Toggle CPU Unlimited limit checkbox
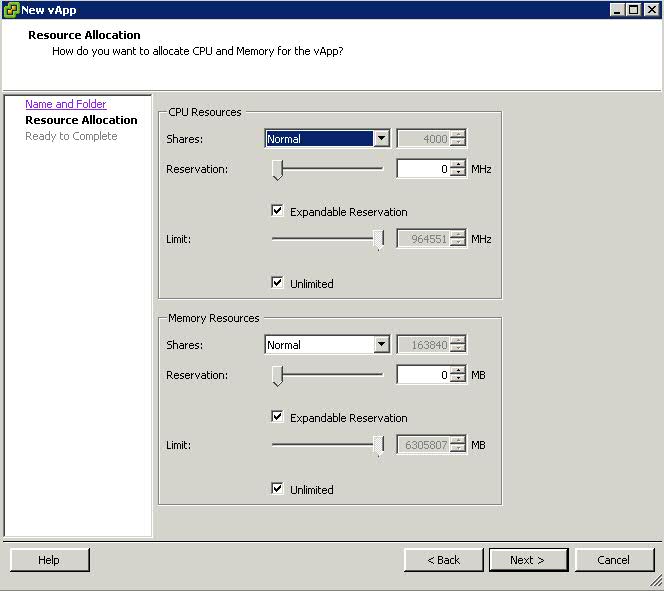This screenshot has height=591, width=664. [277, 282]
